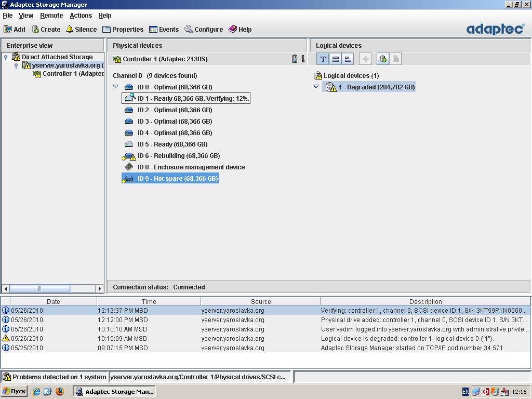The image size is (532, 399).
Task: Select the logical device degraded warning event row
Action: [260, 339]
